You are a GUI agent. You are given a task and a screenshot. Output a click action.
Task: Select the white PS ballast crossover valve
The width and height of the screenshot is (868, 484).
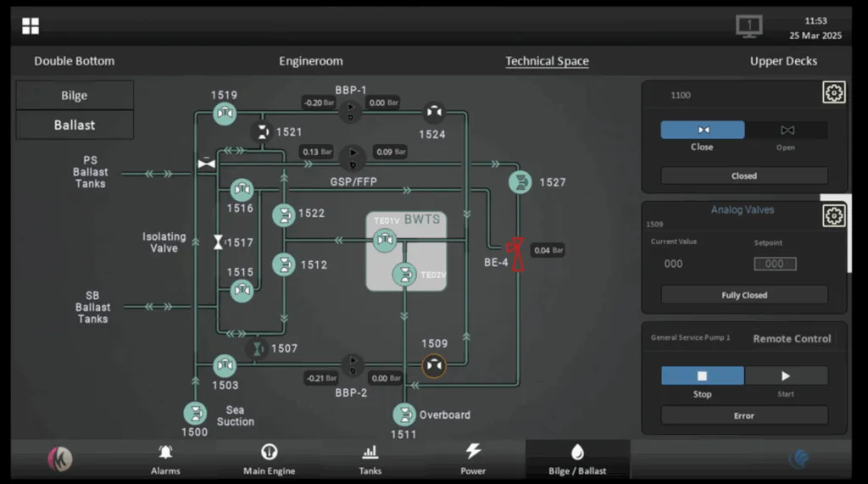[x=207, y=164]
